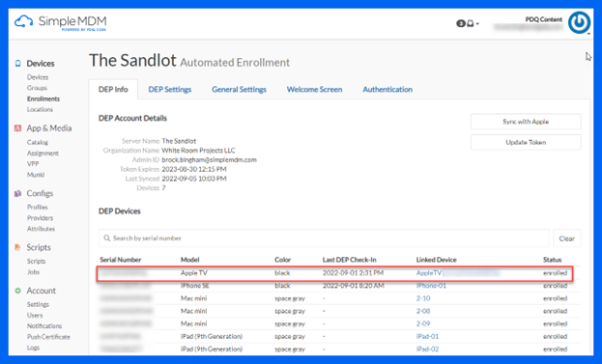Click Last DEP Check-In column header
Viewport: 602px width, 364px height.
pyautogui.click(x=350, y=260)
